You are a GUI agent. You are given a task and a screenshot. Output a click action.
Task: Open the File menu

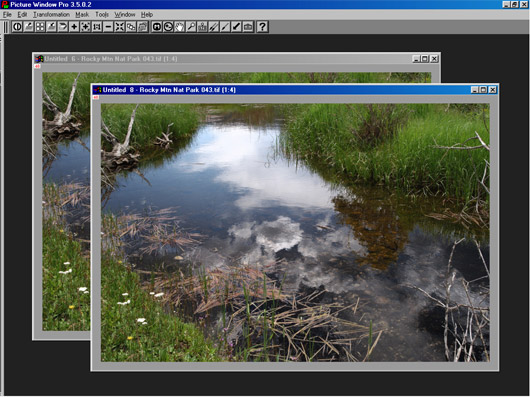point(7,15)
